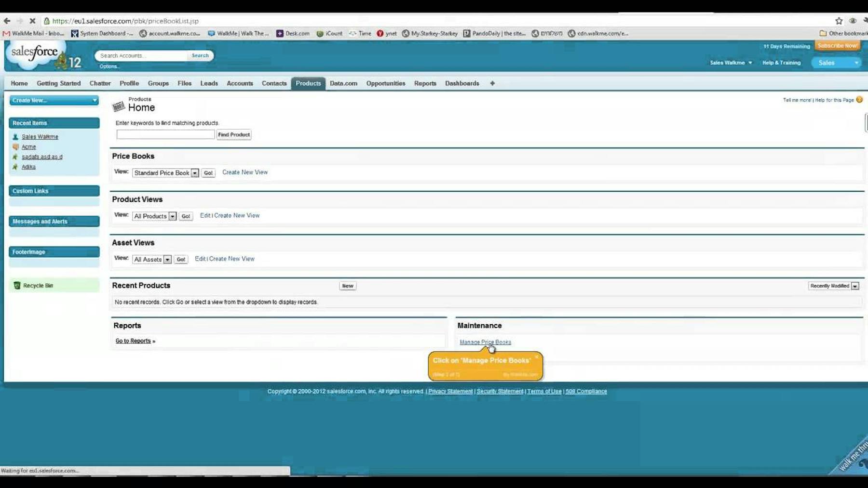Click the Products Home page icon
This screenshot has width=868, height=488.
coord(119,106)
